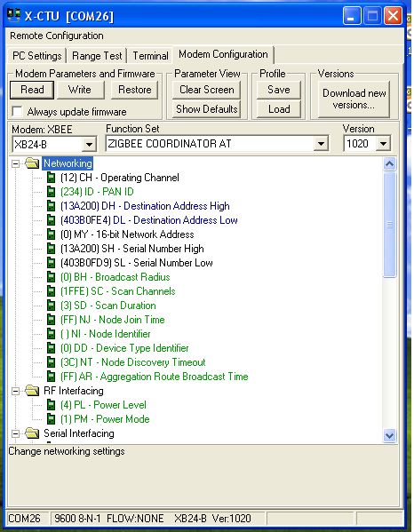The image size is (414, 532).
Task: Click the RF Interfacing folder icon
Action: [32, 391]
